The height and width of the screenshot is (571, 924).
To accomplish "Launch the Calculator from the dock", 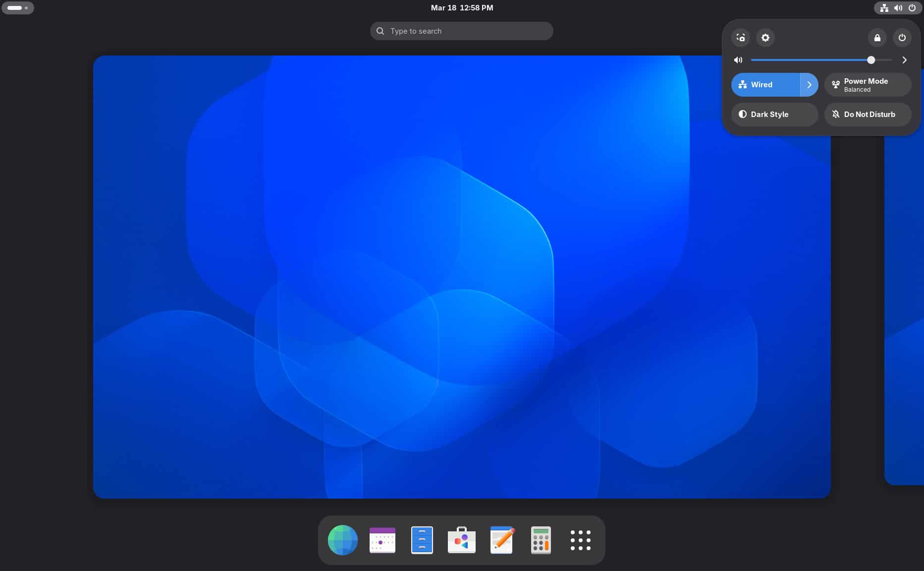I will click(x=541, y=540).
